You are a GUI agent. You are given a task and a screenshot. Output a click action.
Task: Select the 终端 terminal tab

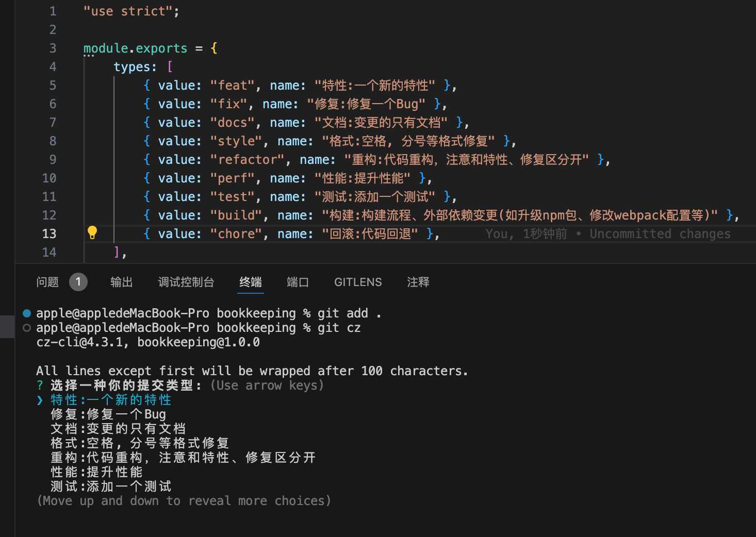251,282
